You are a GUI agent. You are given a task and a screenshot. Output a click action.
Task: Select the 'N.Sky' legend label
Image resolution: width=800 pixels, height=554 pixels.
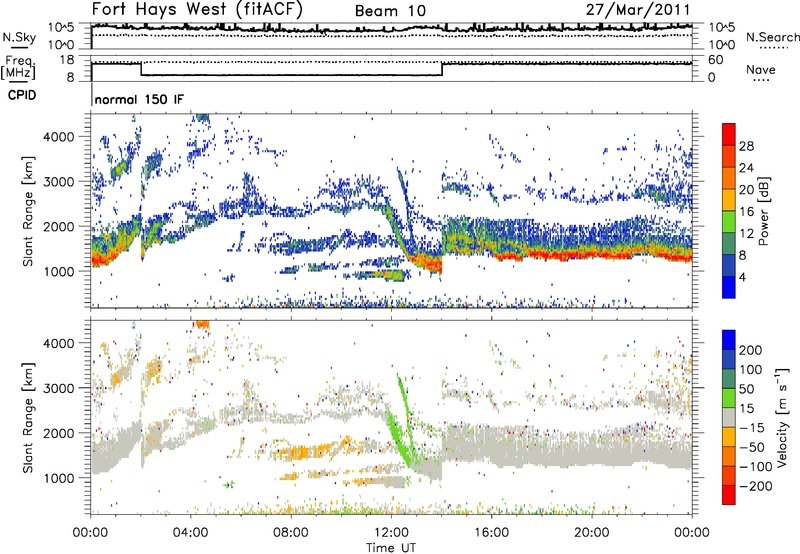click(x=19, y=37)
